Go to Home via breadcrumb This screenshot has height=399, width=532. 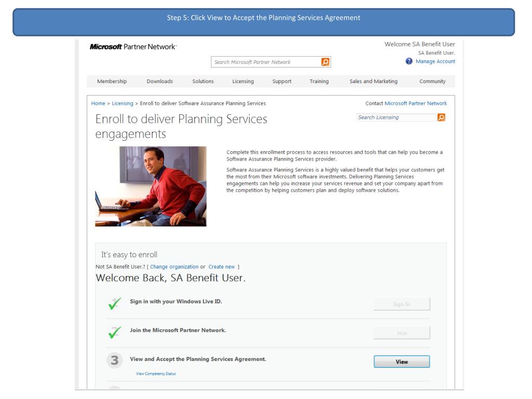point(98,103)
